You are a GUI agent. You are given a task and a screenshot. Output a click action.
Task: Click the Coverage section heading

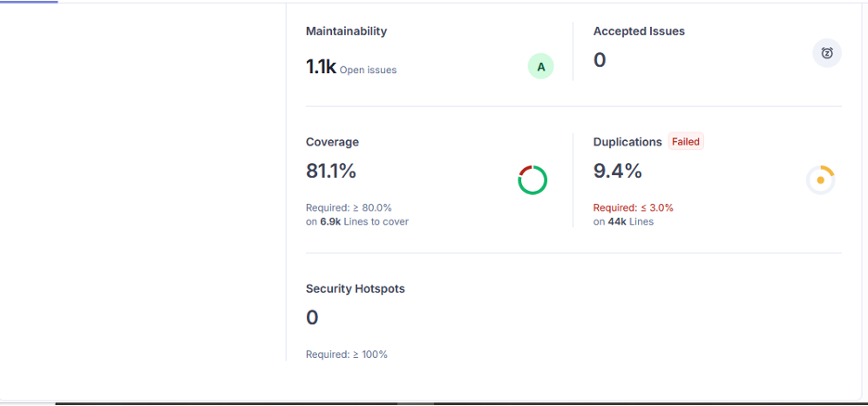pos(332,142)
